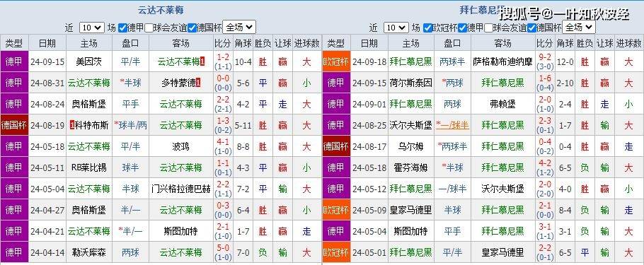Enable 球会友谊 checkbox in 云达不莱梅 panel
This screenshot has width=644, height=265.
pyautogui.click(x=149, y=28)
